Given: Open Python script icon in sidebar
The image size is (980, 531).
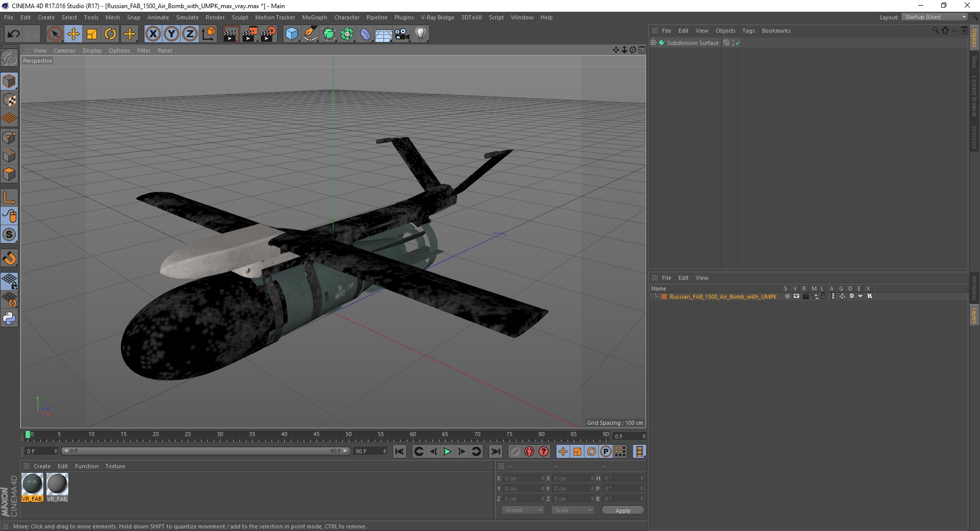Looking at the screenshot, I should coord(9,319).
